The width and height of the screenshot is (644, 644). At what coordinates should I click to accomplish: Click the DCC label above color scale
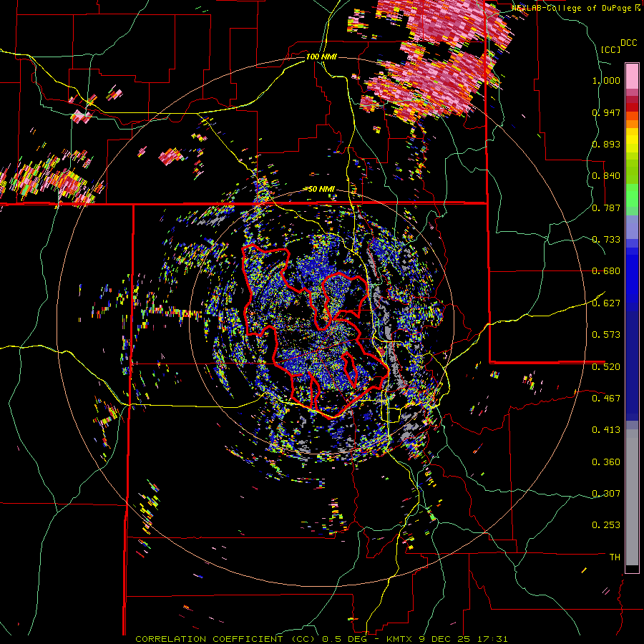coord(628,43)
